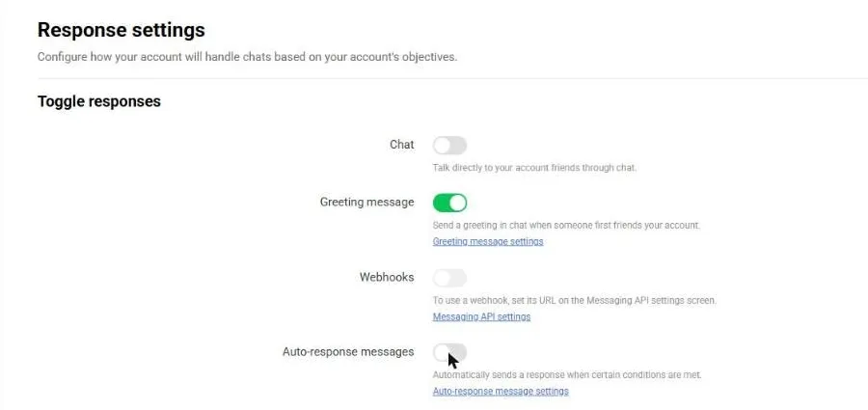The height and width of the screenshot is (410, 868).
Task: Click the 'Send a greeting in chat' description
Action: tap(566, 226)
